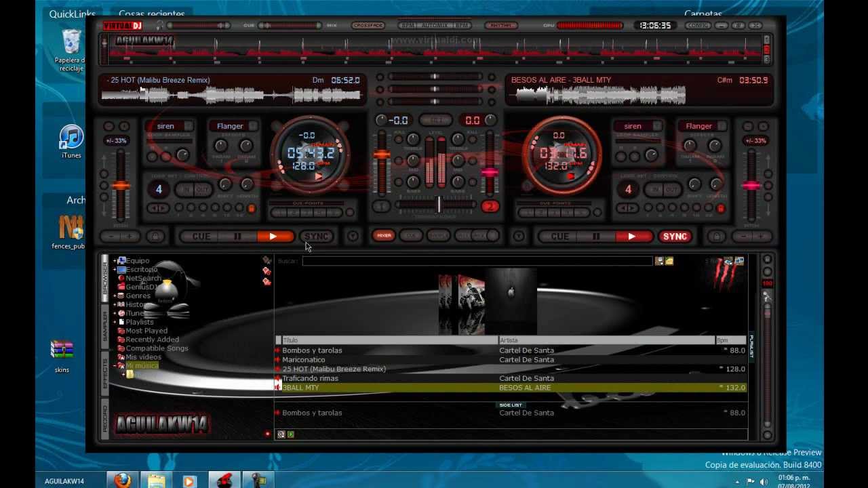
Task: Toggle the RHYTHM button in top bar
Action: pos(501,26)
